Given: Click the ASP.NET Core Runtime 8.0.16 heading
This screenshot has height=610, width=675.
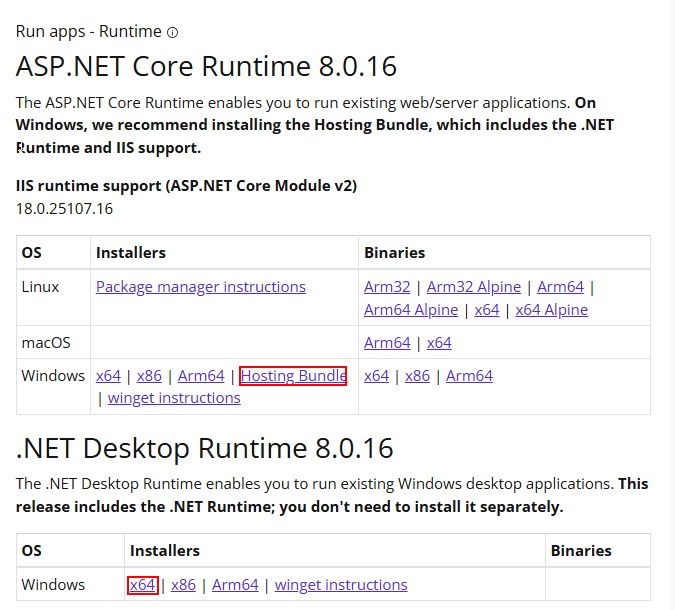Looking at the screenshot, I should tap(206, 66).
